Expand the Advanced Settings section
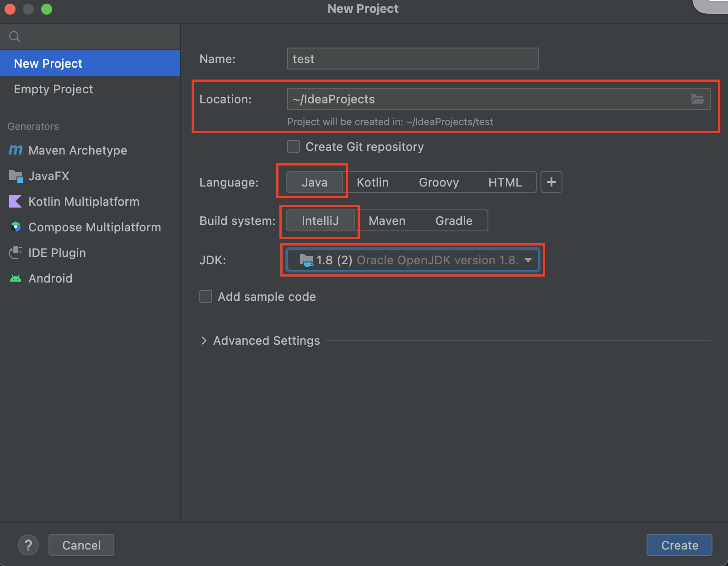This screenshot has height=566, width=728. point(204,341)
